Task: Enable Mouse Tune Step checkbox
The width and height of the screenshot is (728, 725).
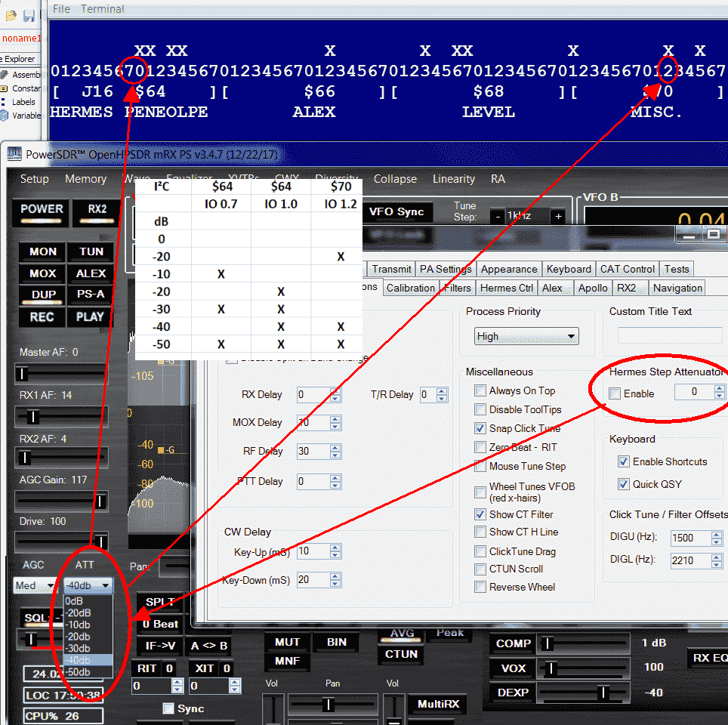Action: 480,466
